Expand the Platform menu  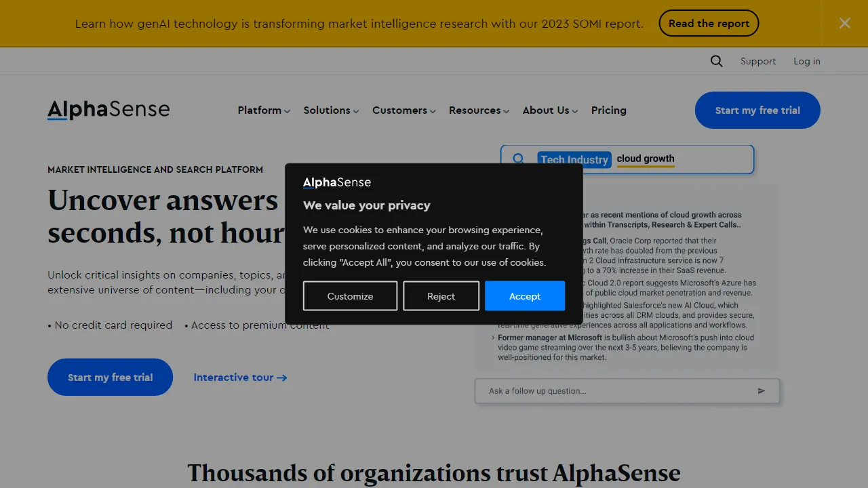pyautogui.click(x=264, y=110)
